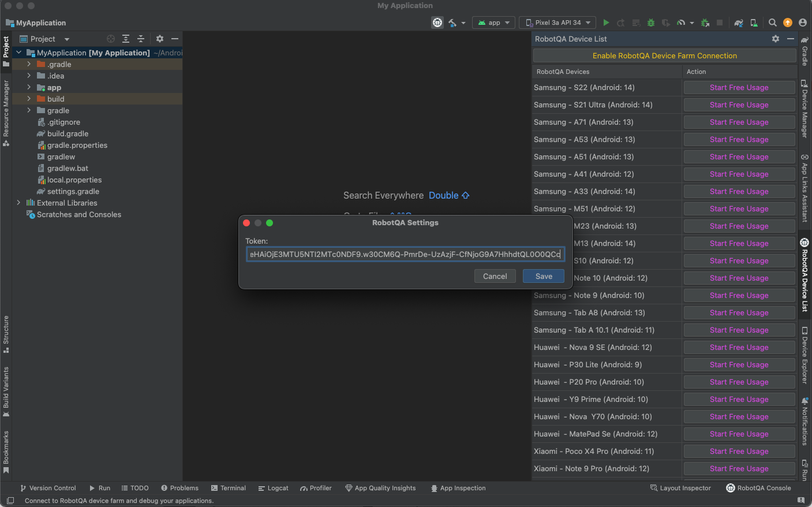The height and width of the screenshot is (507, 812).
Task: Open the Version Control tab
Action: pos(48,488)
